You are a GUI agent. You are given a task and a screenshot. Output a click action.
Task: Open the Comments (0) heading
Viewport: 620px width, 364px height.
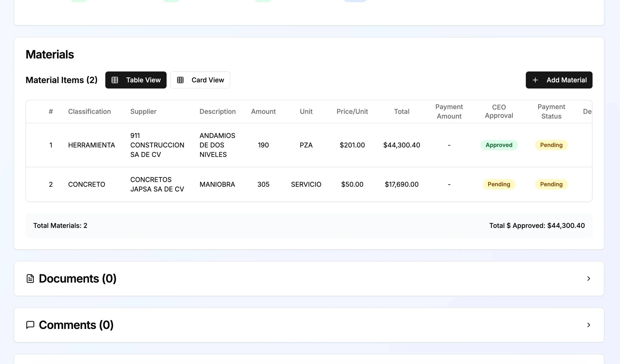point(76,325)
